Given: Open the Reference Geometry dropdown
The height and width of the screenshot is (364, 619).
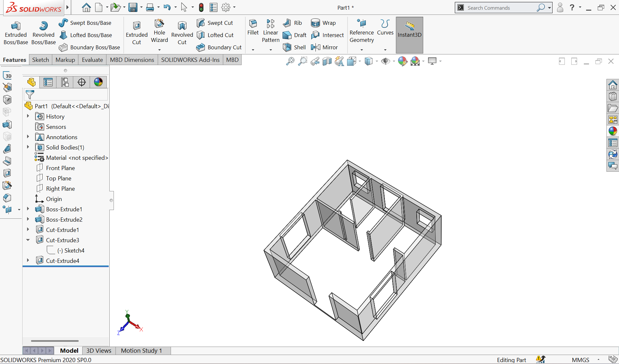Looking at the screenshot, I should (362, 50).
